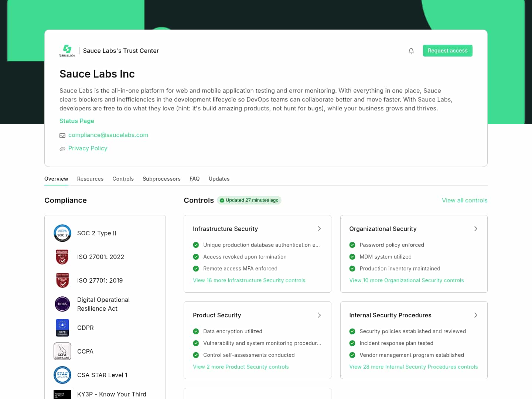Click the check icon beside Data encryption utilized
Viewport: 532px width, 399px height.
coord(196,331)
